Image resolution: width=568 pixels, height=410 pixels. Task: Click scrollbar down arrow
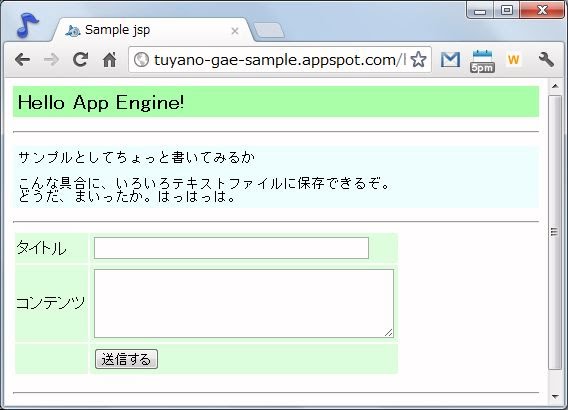[555, 397]
